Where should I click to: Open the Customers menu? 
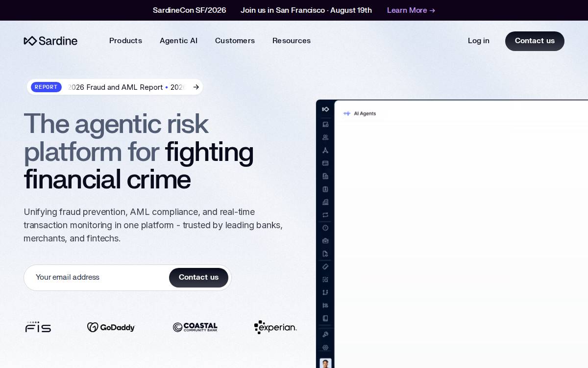[x=235, y=41]
